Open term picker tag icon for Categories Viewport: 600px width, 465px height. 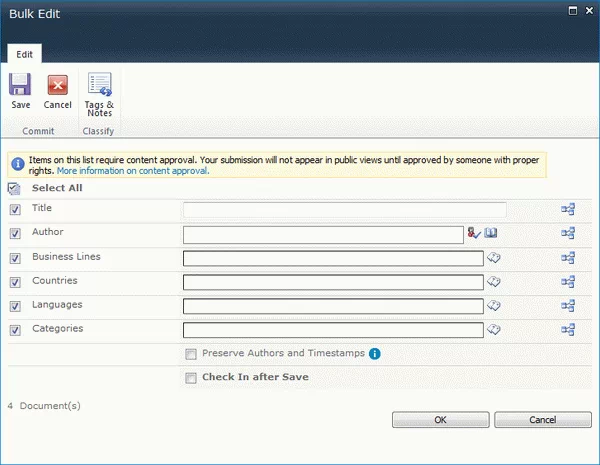[x=494, y=330]
